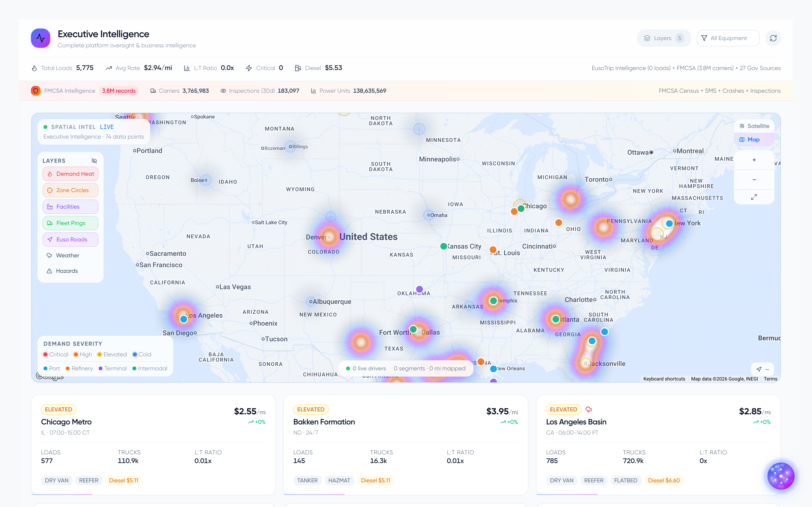Expand the Layers 5 selector

pos(664,38)
